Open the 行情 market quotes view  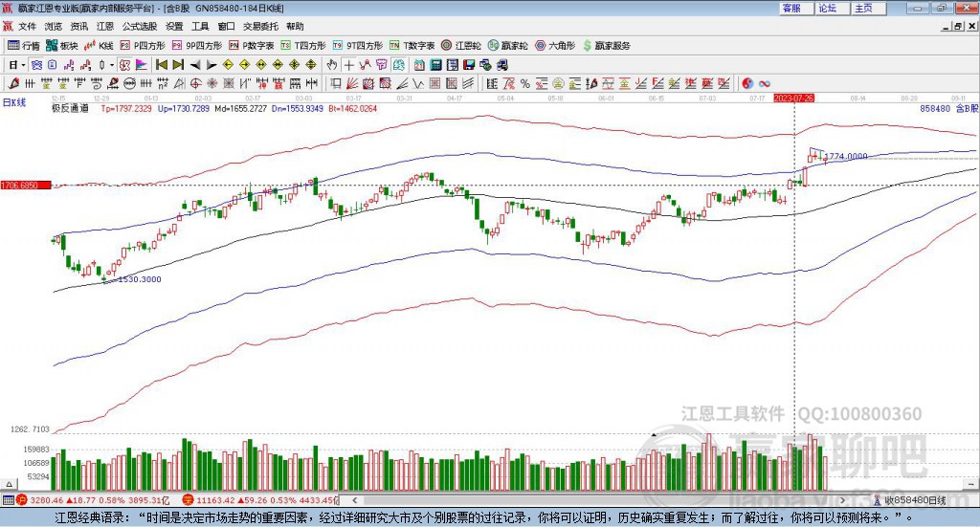(x=24, y=45)
